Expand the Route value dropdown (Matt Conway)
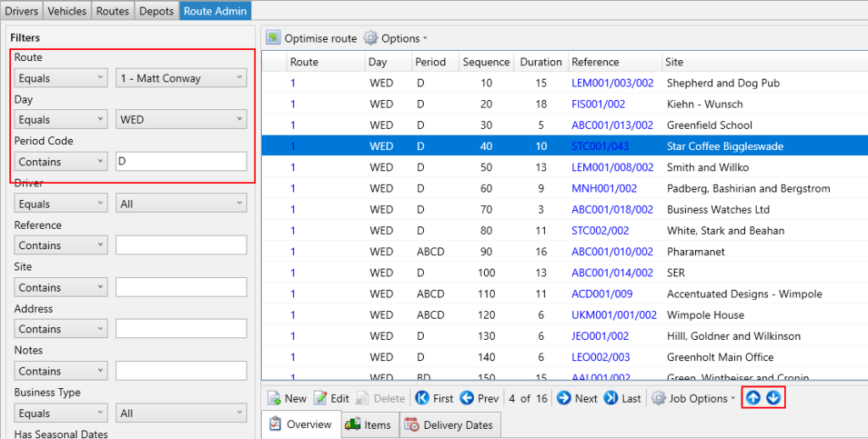868x439 pixels. 181,78
